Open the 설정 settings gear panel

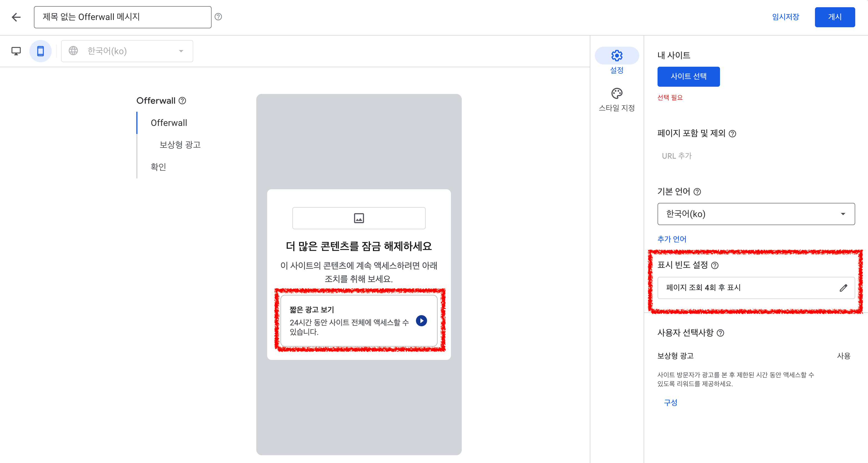click(x=617, y=56)
